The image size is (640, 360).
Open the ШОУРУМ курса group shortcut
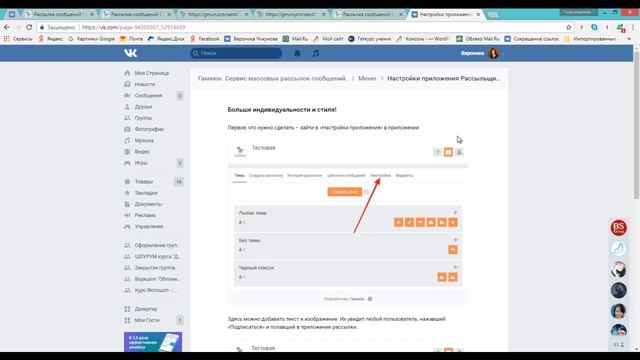point(157,256)
